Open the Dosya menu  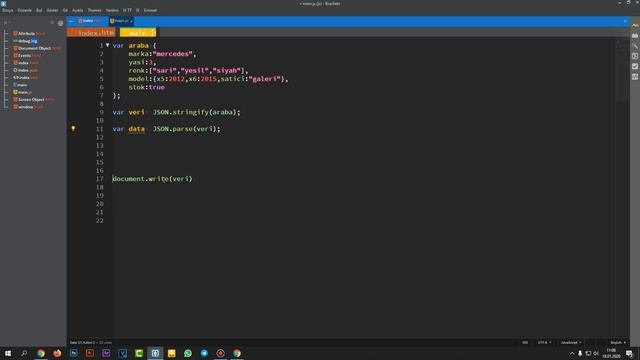[x=7, y=10]
